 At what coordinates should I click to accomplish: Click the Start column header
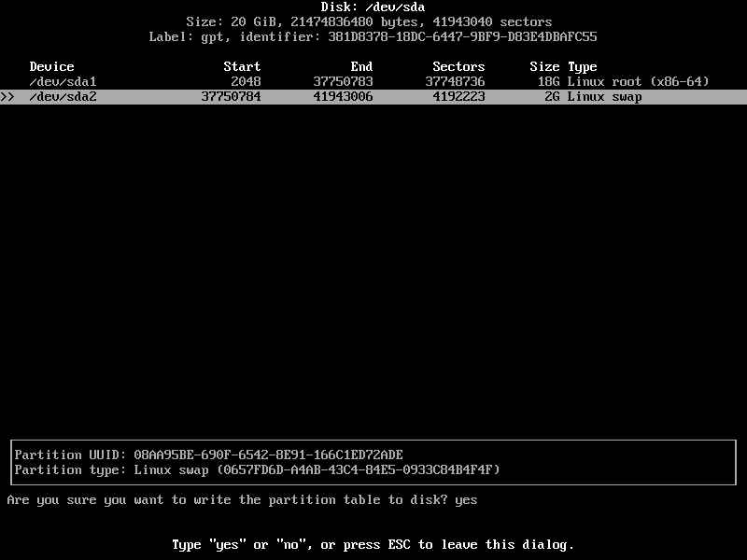click(242, 66)
